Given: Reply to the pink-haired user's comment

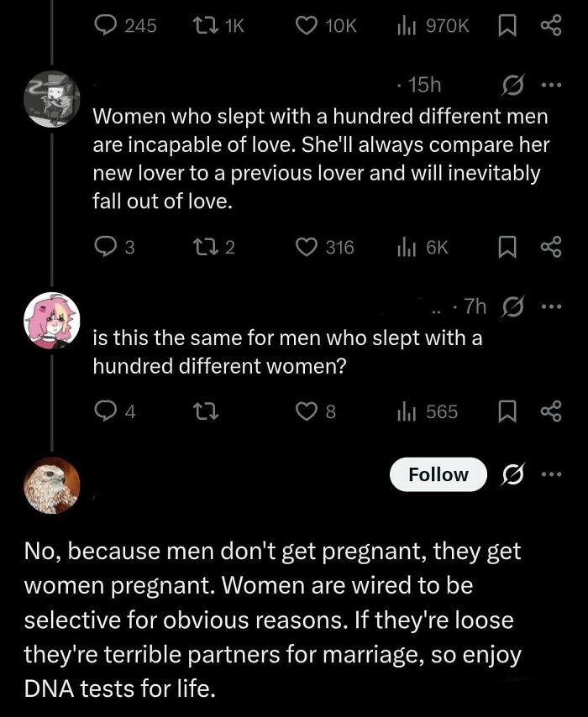Looking at the screenshot, I should 106,411.
